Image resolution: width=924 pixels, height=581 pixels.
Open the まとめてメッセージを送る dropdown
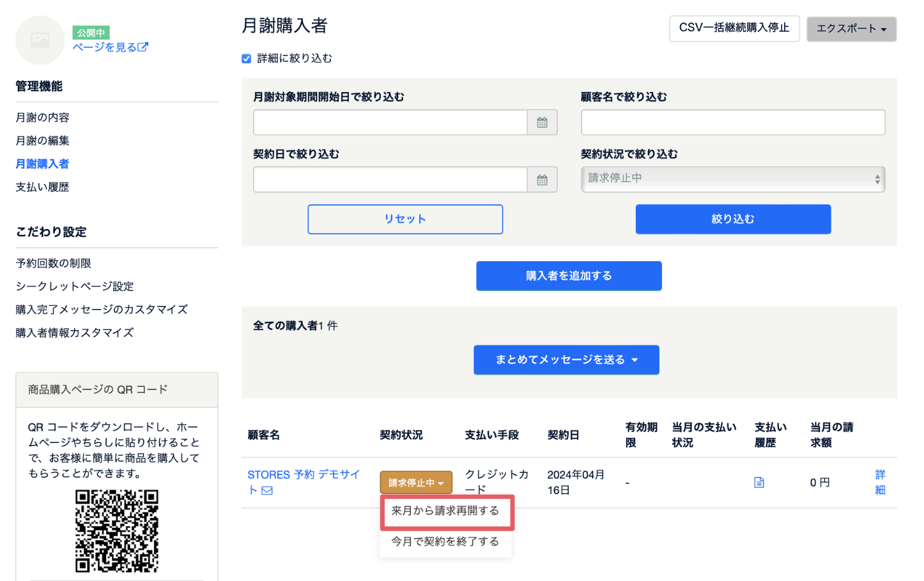566,360
